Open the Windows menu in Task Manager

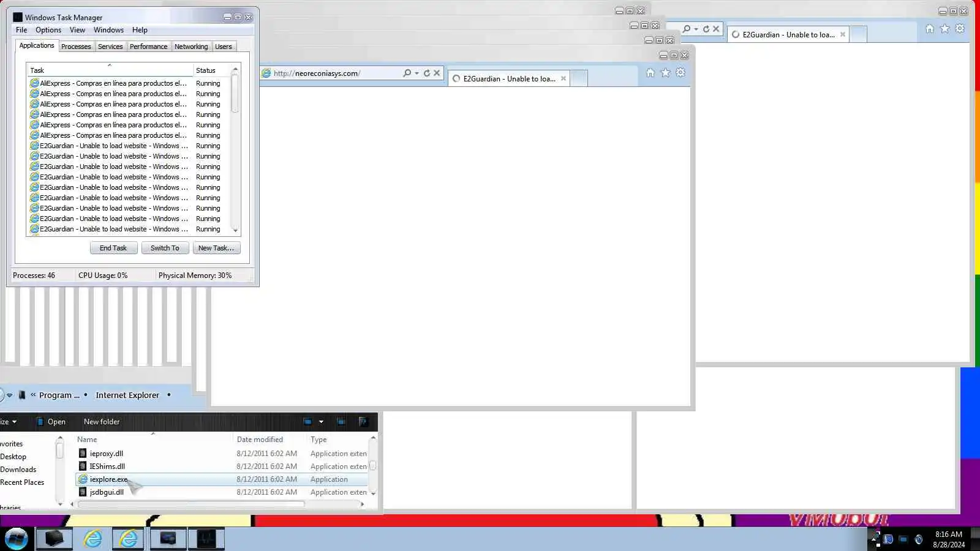click(108, 30)
